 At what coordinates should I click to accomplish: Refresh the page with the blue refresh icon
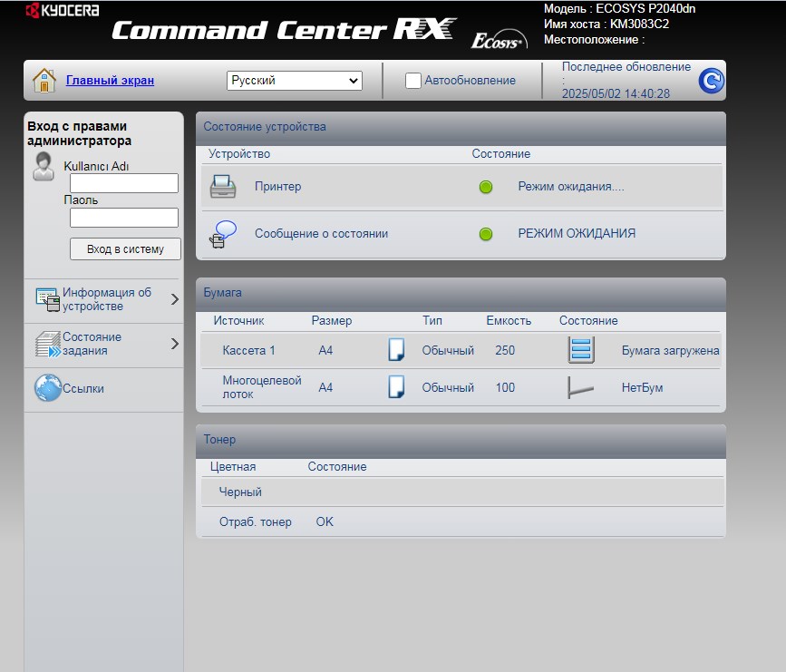tap(711, 80)
